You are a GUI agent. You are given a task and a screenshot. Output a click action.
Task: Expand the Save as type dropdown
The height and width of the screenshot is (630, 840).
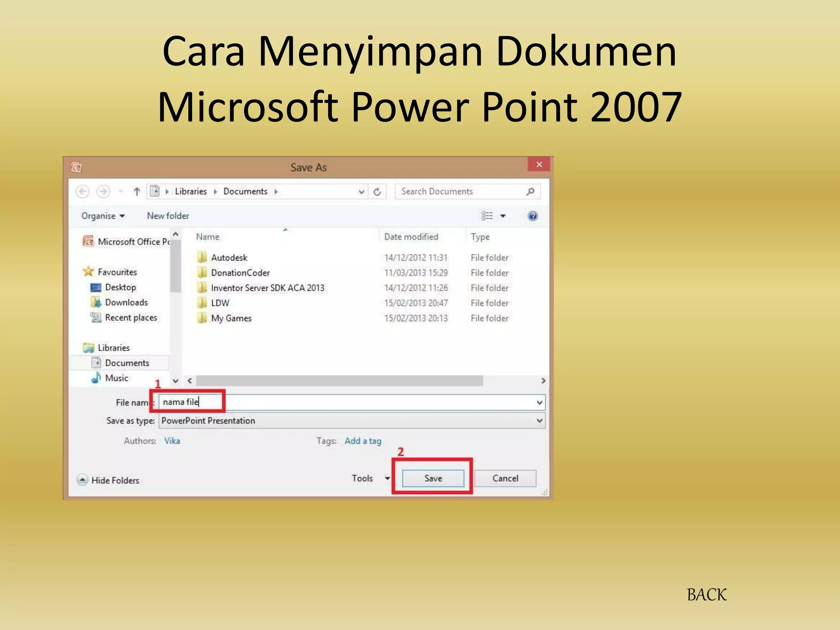coord(539,421)
